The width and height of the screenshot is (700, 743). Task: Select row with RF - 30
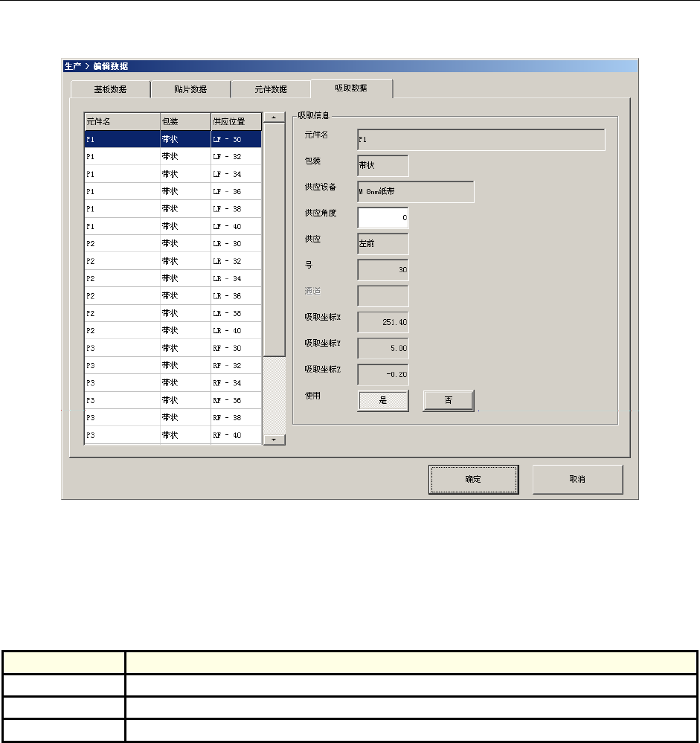tap(173, 348)
